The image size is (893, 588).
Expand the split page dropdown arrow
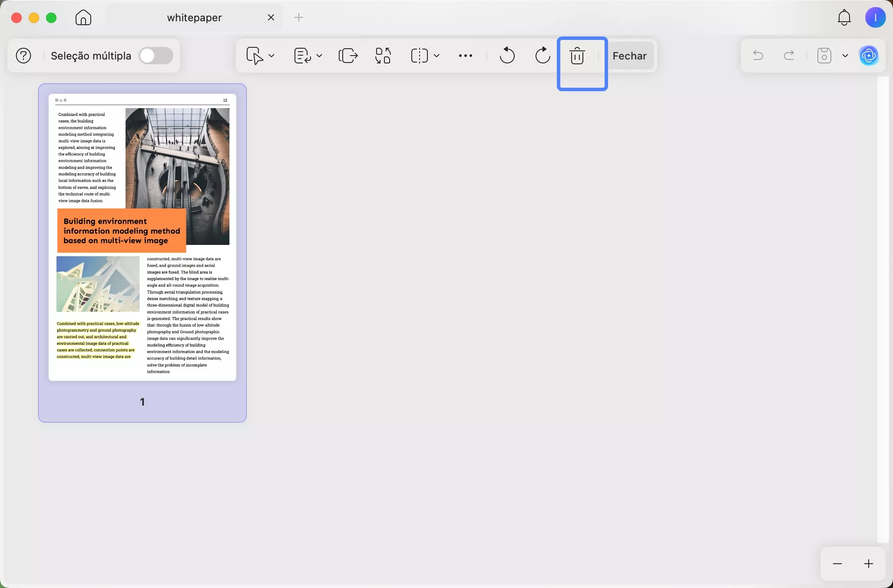[437, 56]
